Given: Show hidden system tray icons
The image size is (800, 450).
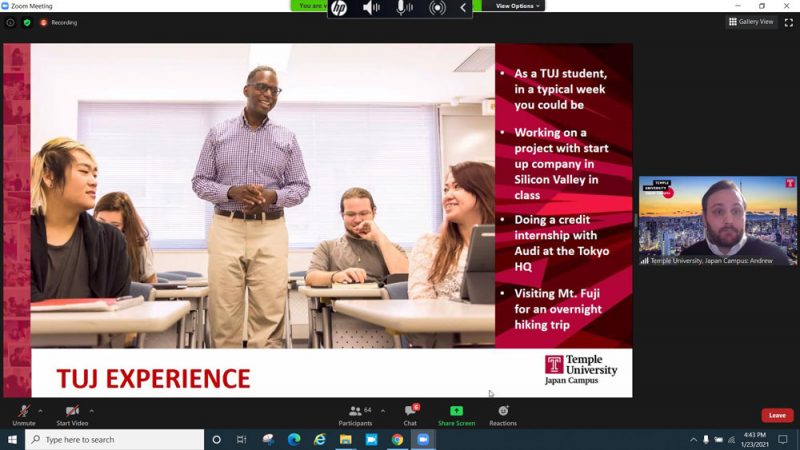Looking at the screenshot, I should click(693, 440).
